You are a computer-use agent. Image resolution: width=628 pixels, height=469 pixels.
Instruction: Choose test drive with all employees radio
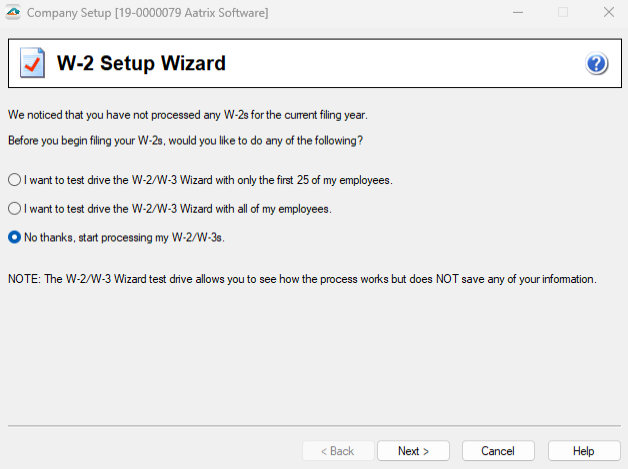click(14, 209)
